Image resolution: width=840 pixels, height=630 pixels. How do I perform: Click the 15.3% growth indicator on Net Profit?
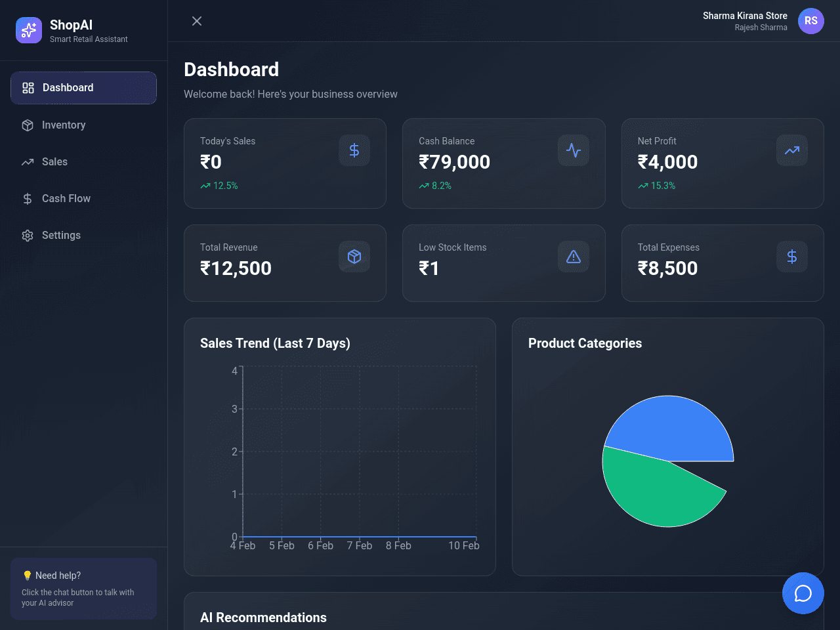click(656, 186)
